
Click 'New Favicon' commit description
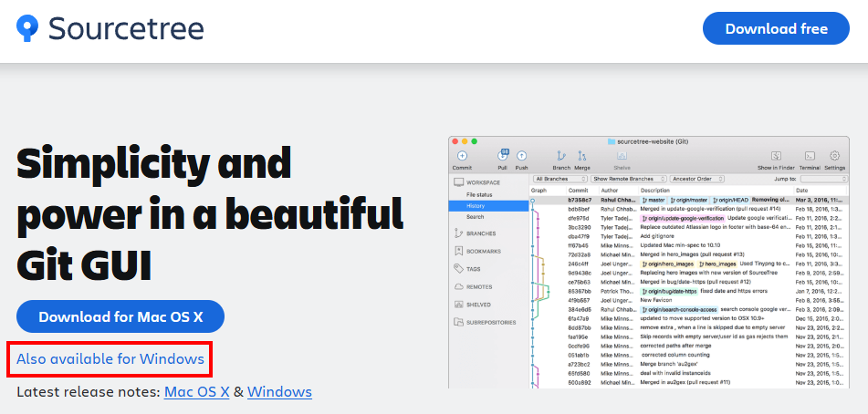[656, 300]
